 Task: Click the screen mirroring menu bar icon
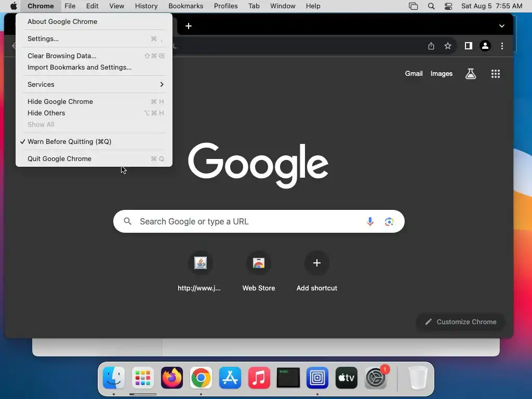(413, 6)
